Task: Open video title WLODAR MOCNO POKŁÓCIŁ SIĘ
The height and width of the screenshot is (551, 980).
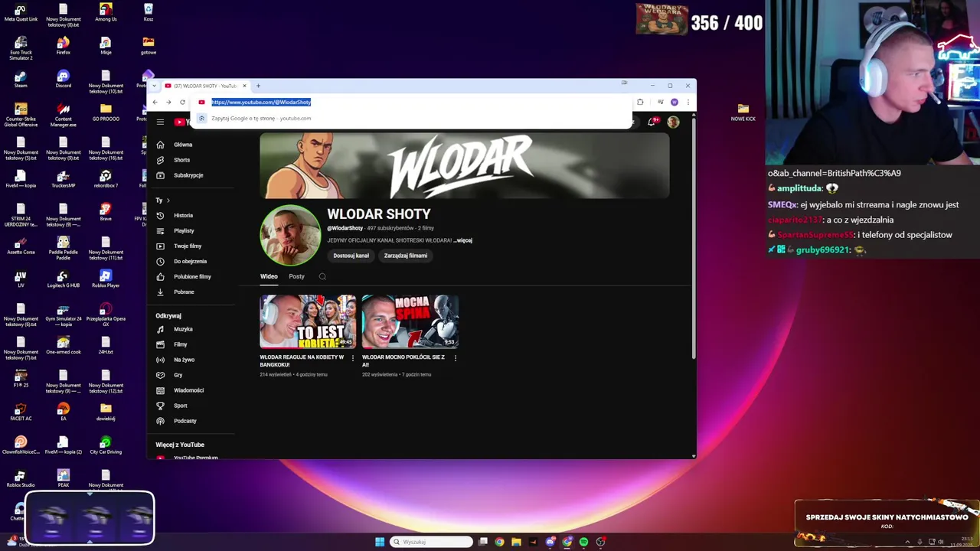Action: tap(403, 360)
